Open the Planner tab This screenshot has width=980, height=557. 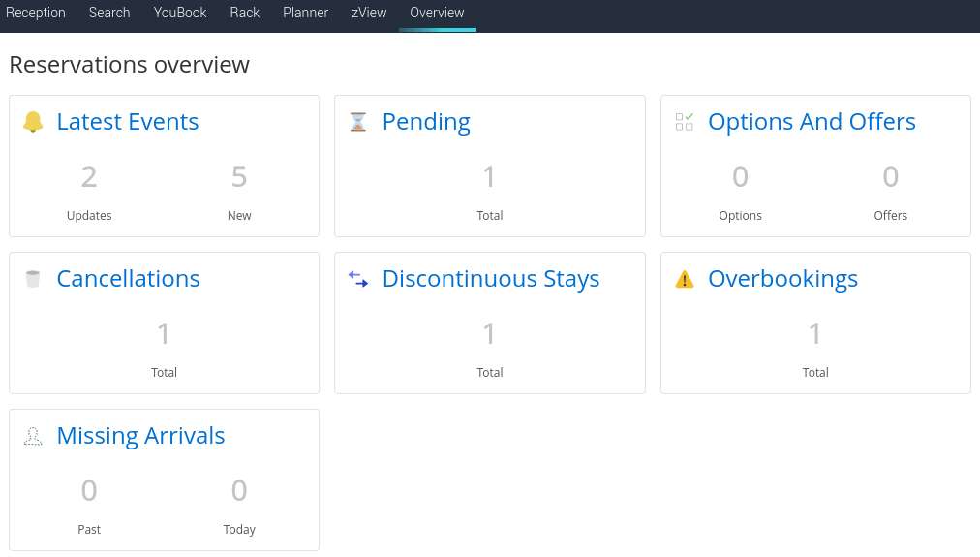305,13
